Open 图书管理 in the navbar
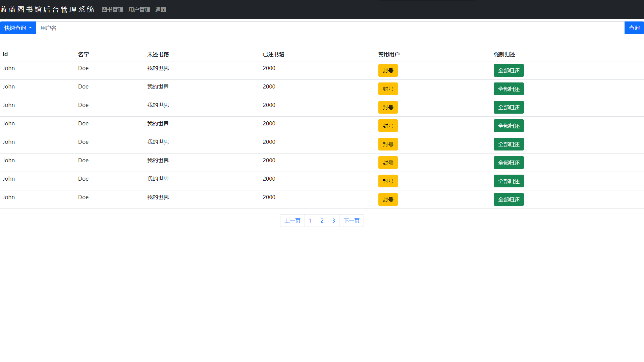Screen dimensions: 644x362 [x=112, y=10]
